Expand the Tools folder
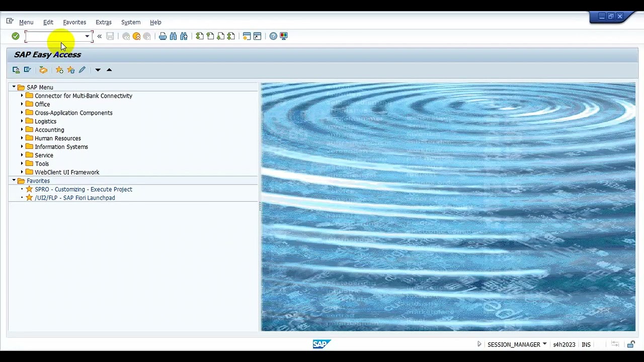The width and height of the screenshot is (644, 362). [22, 164]
